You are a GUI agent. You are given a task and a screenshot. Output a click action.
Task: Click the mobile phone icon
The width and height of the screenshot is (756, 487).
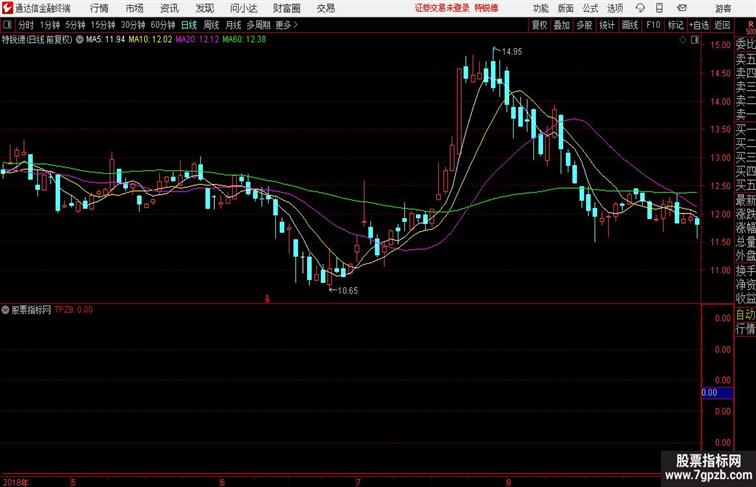tap(659, 8)
